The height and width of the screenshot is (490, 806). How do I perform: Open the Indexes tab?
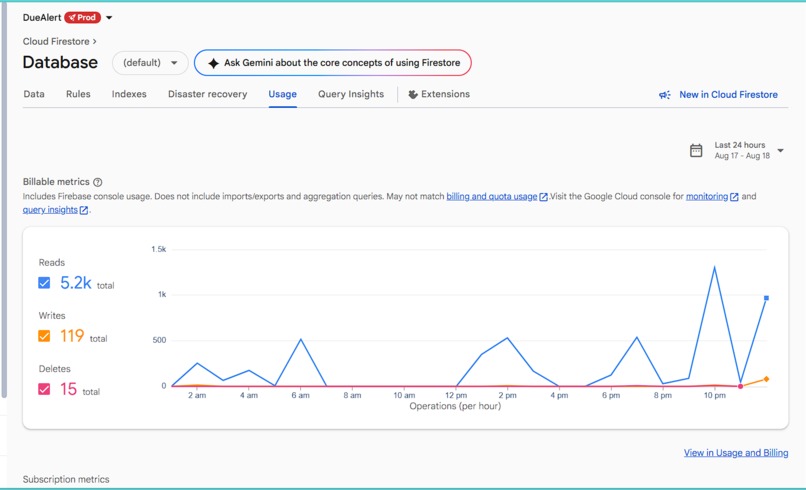click(129, 94)
